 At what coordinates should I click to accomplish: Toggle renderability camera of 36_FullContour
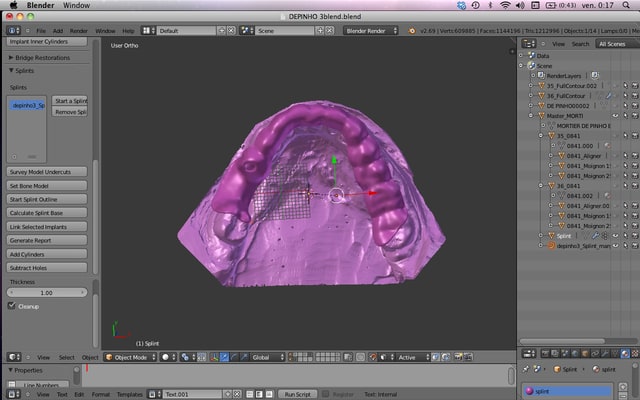[x=635, y=96]
